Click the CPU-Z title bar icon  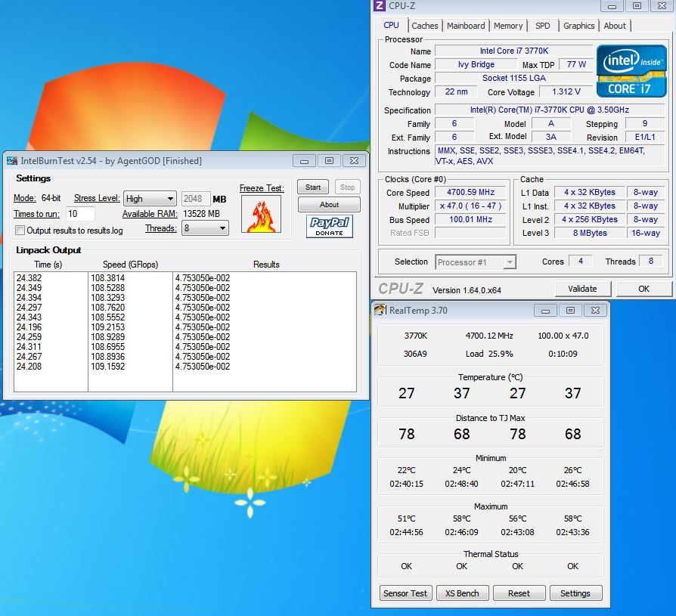[380, 5]
